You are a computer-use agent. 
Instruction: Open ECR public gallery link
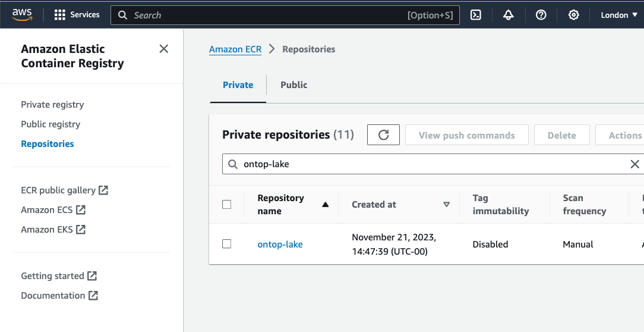pyautogui.click(x=58, y=190)
